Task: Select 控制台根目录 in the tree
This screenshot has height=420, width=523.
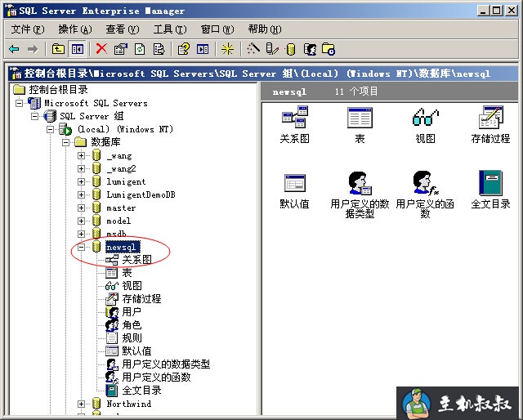Action: point(58,90)
